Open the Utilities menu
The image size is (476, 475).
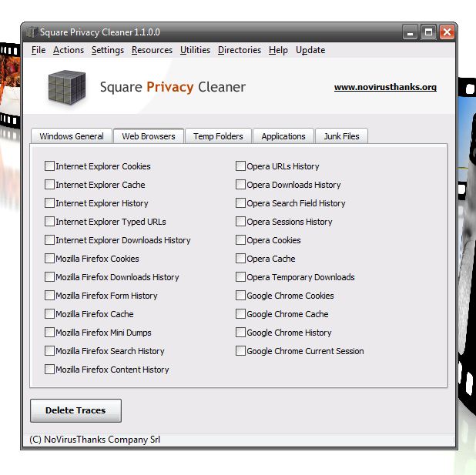click(x=195, y=50)
